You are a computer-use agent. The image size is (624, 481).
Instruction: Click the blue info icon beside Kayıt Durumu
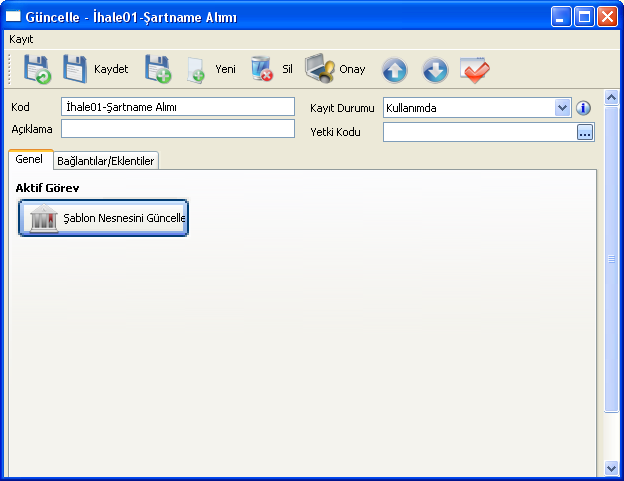pos(583,108)
